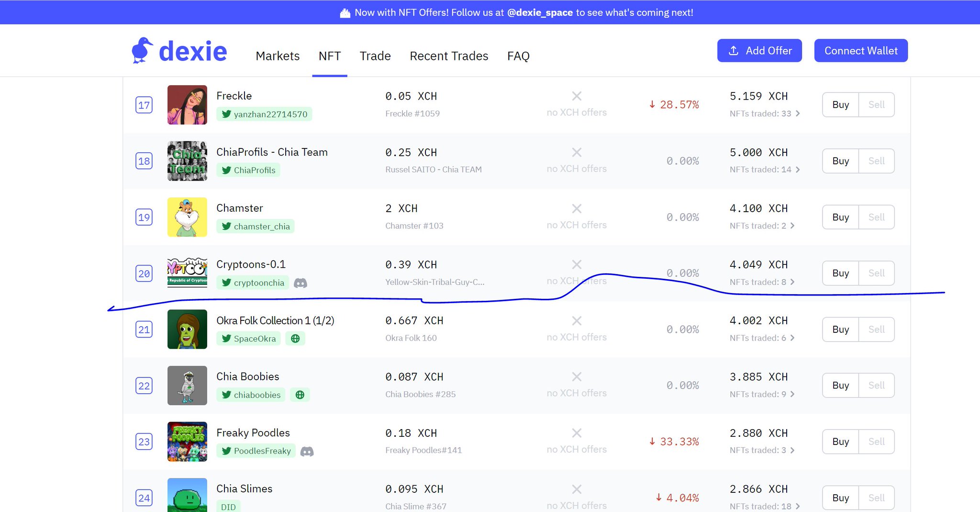
Task: Buy a Freaky Poodles NFT
Action: tap(840, 442)
